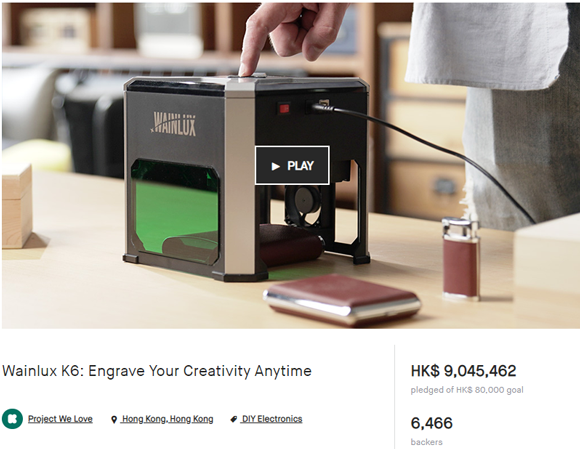This screenshot has height=449, width=580.
Task: Click the Wainlux K6 project title
Action: [157, 371]
